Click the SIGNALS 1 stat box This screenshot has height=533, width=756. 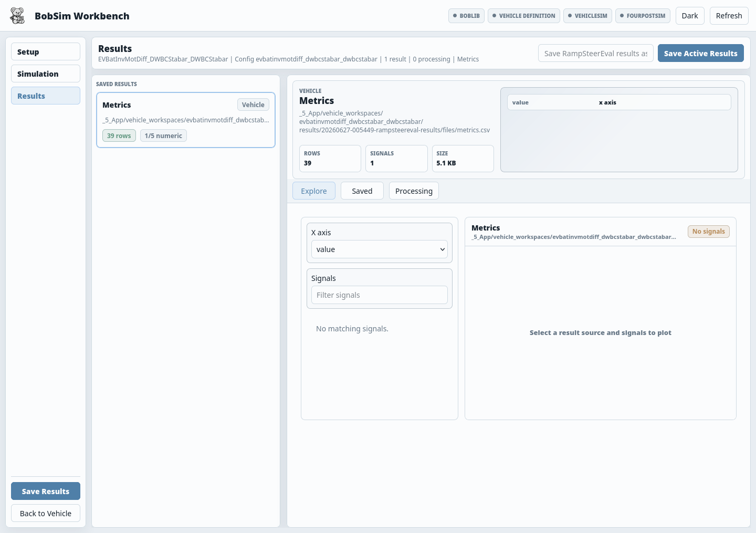(x=396, y=158)
